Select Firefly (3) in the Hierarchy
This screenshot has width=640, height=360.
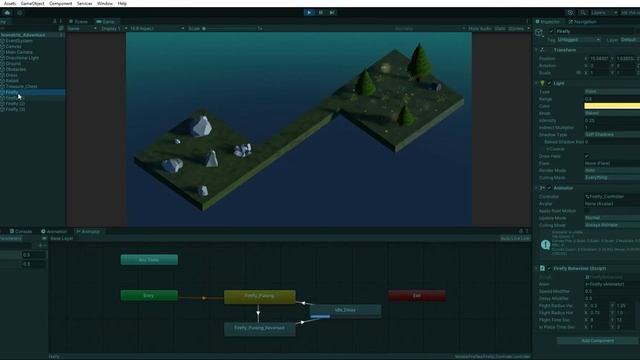pyautogui.click(x=15, y=109)
